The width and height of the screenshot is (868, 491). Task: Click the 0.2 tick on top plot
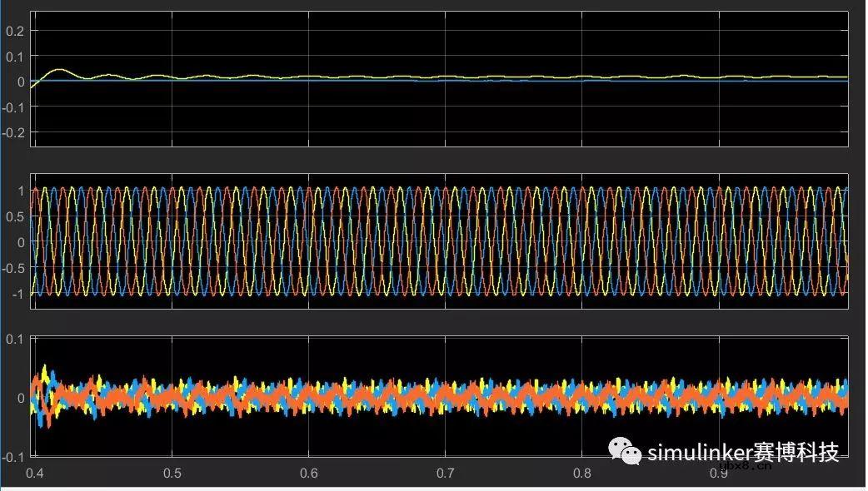17,31
